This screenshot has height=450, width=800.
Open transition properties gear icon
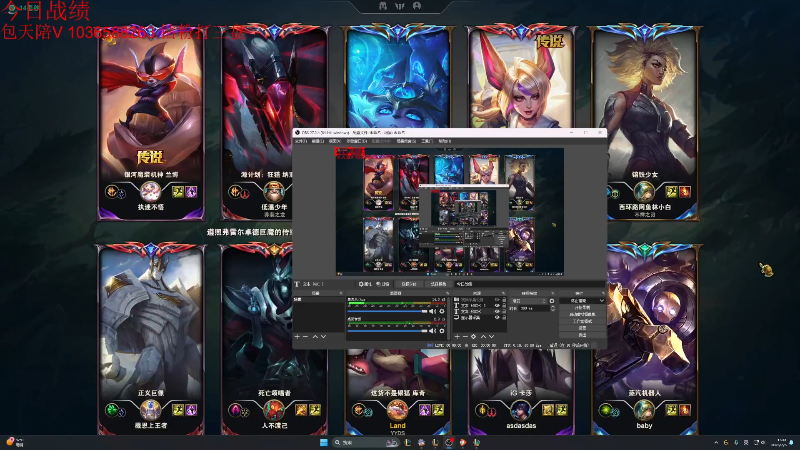[552, 301]
